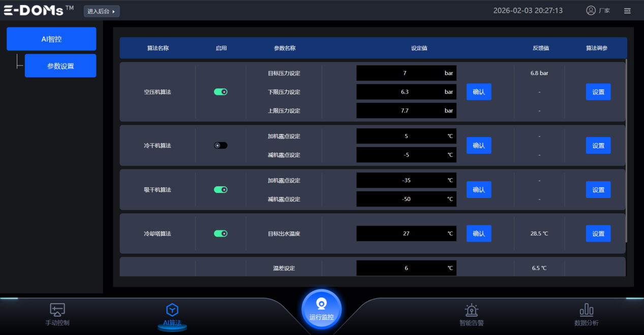Toggle the 冷却塔算法 switch
The width and height of the screenshot is (644, 335).
click(x=221, y=233)
